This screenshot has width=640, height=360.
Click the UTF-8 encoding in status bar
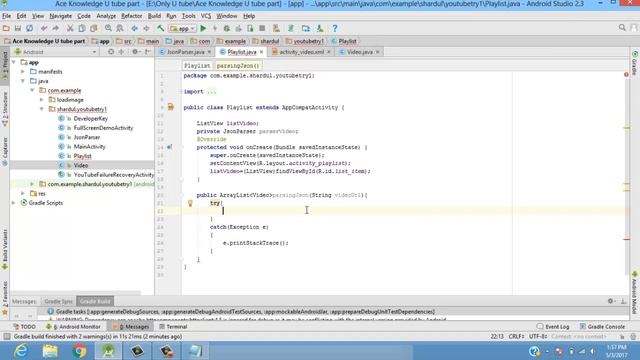tap(538, 336)
